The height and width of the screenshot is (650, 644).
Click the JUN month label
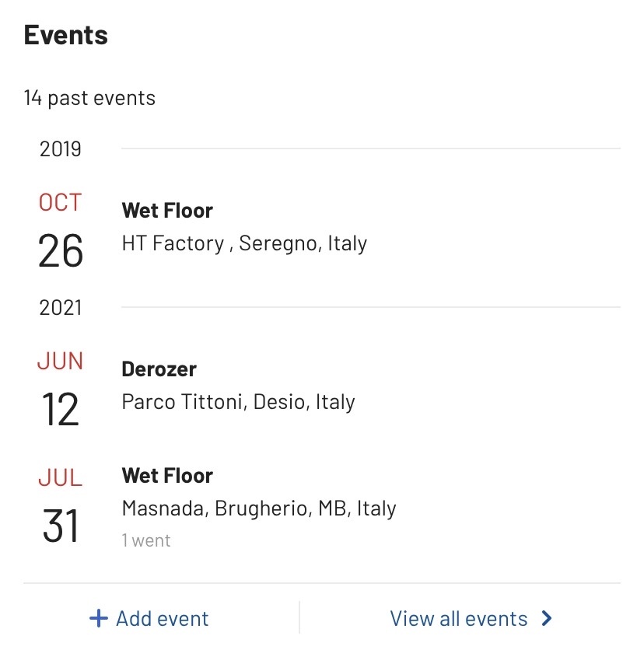tap(60, 362)
